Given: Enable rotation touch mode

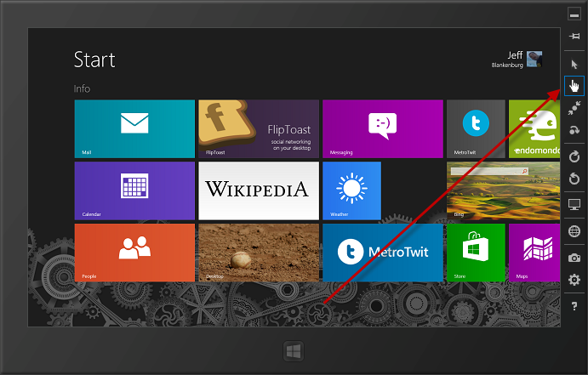Looking at the screenshot, I should (x=574, y=130).
